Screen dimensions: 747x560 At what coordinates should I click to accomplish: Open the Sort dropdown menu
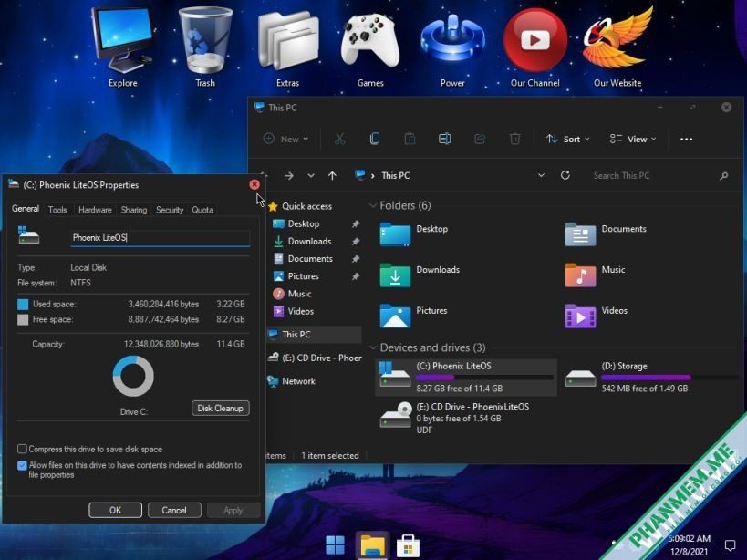coord(567,139)
